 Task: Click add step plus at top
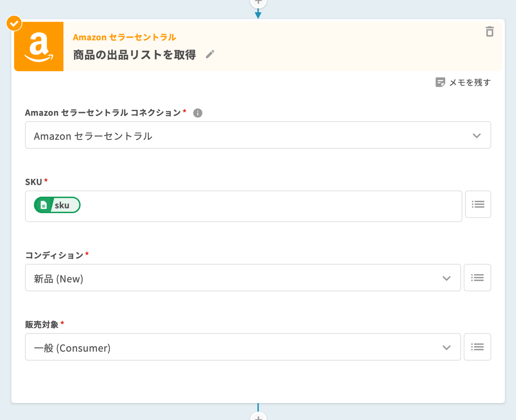tap(258, 2)
